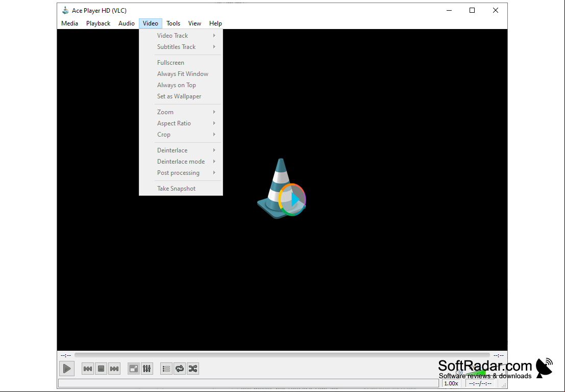
Task: Expand the Zoom submenu
Action: (x=181, y=112)
